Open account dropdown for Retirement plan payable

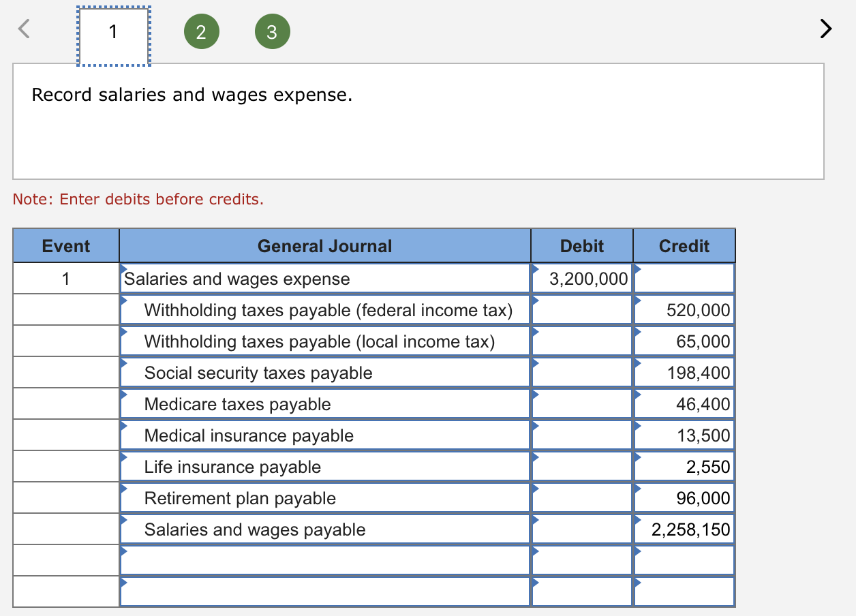[x=325, y=498]
